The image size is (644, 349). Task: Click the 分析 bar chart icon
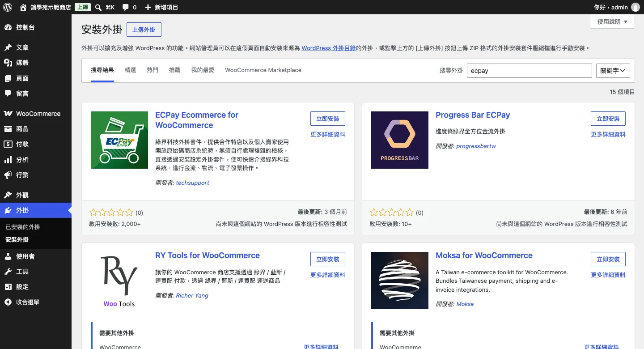pyautogui.click(x=8, y=160)
